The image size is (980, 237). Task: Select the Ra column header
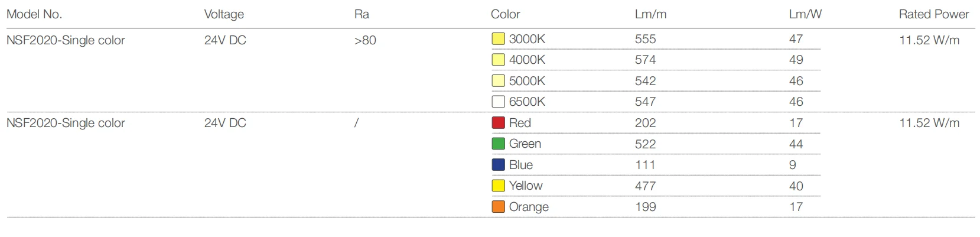(x=362, y=14)
